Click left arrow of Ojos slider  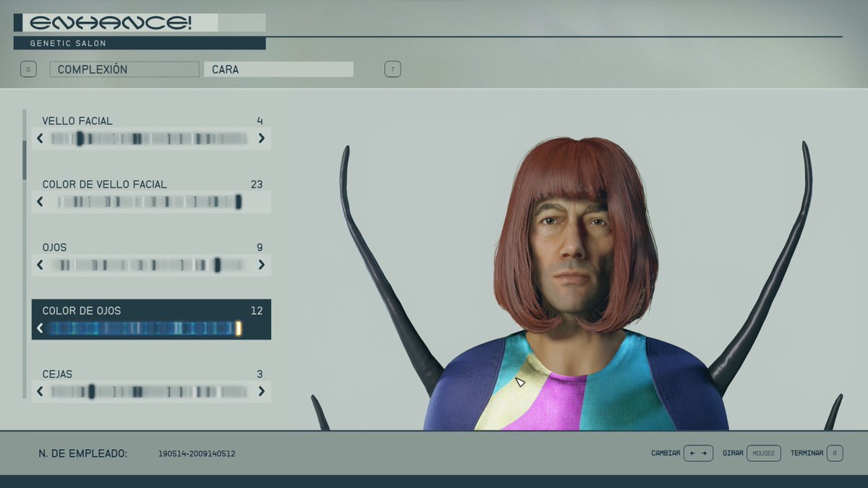pos(40,265)
